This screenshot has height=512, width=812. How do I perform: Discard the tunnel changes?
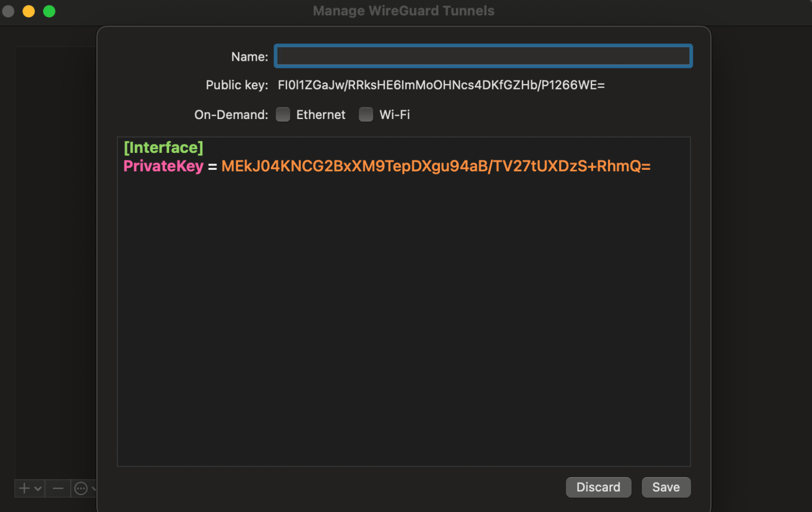(598, 487)
